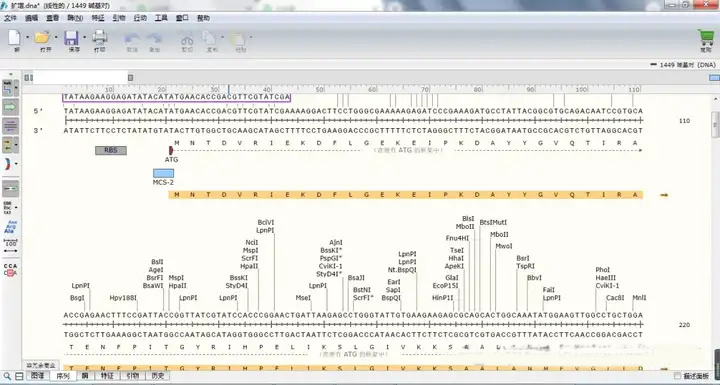Expand the dropdown arrow next to New file

[x=27, y=37]
